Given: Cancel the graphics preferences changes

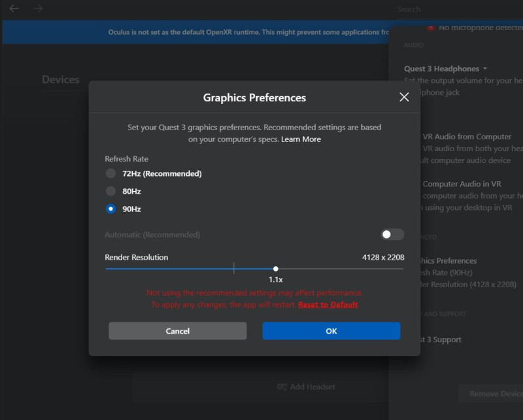Looking at the screenshot, I should [177, 331].
